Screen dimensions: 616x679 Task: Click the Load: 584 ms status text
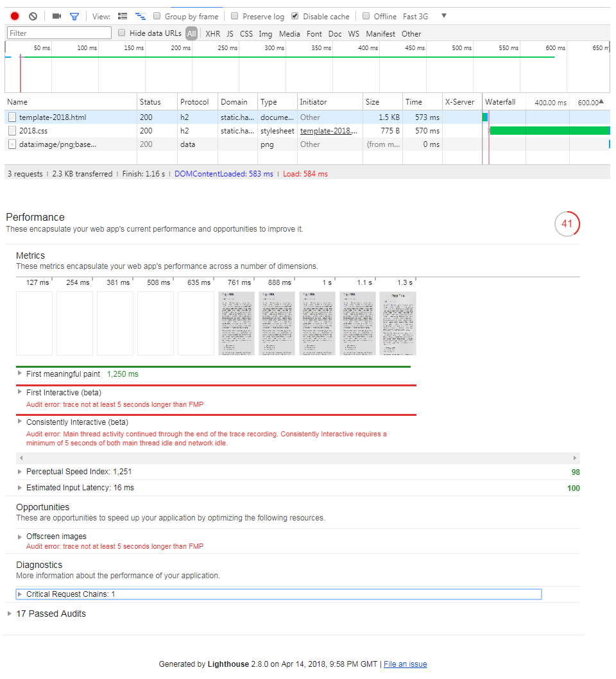pyautogui.click(x=305, y=174)
